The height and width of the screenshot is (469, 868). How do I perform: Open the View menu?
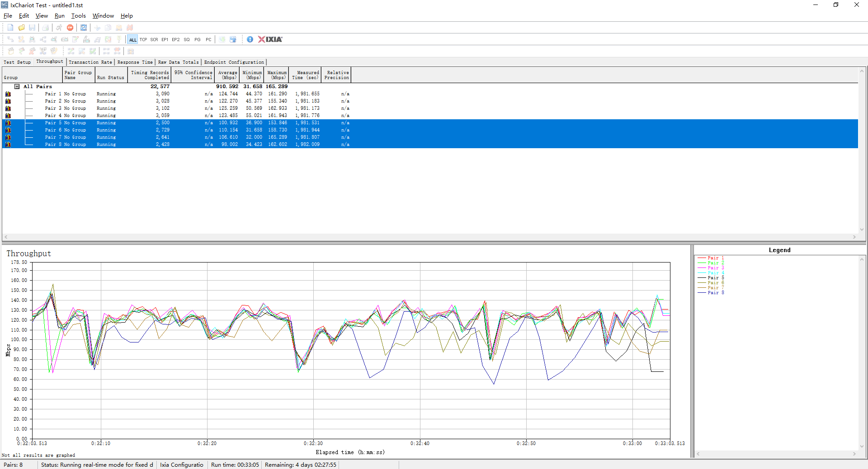pos(42,16)
